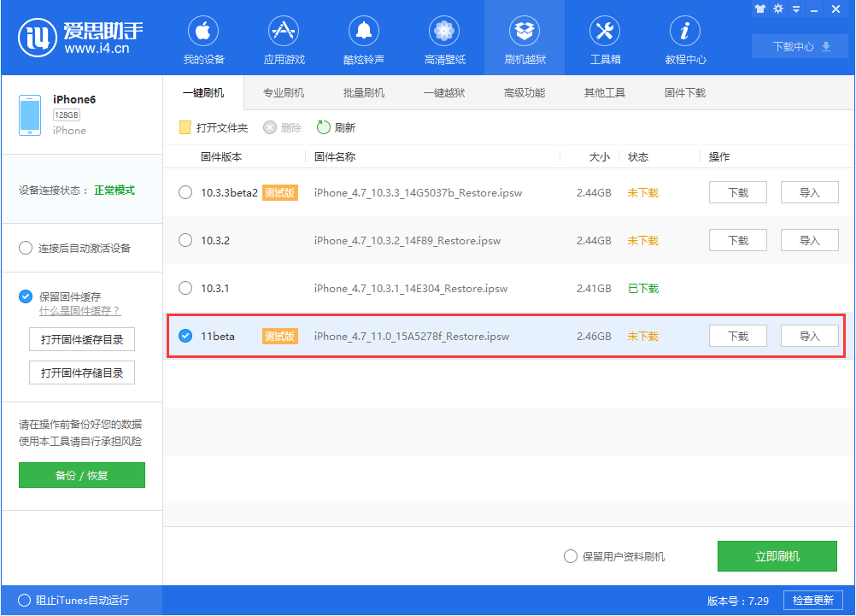Switch to 其他工具 tab

pos(604,93)
